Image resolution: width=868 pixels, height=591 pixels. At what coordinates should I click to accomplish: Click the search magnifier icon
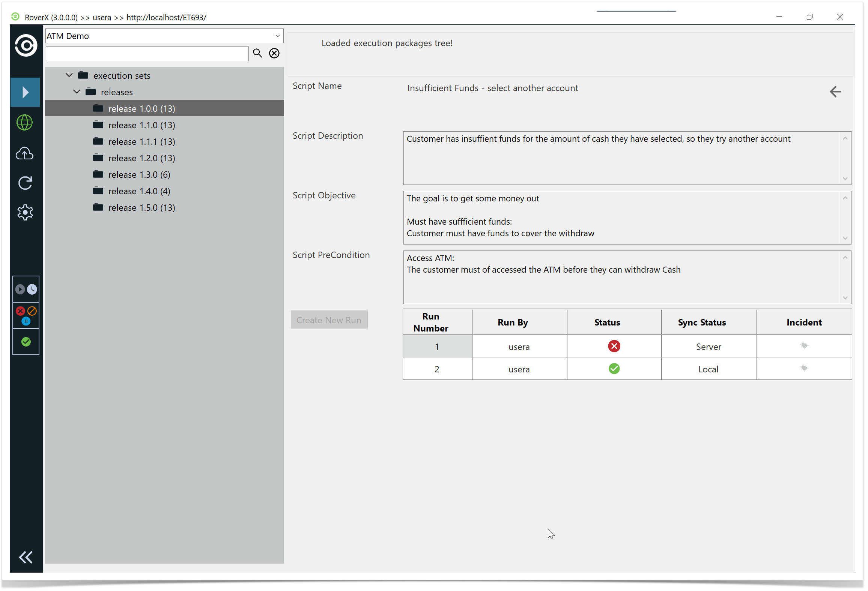click(x=257, y=53)
